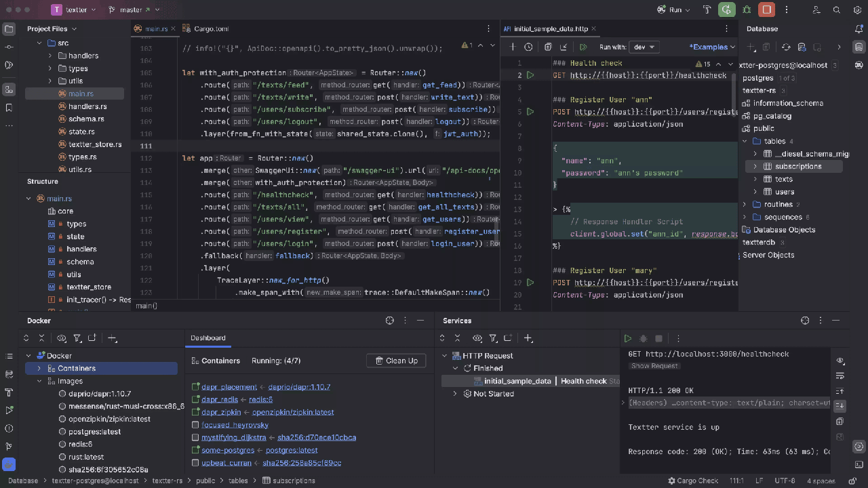Image resolution: width=868 pixels, height=488 pixels.
Task: Toggle the view options eye icon in Docker toolbar
Action: [x=61, y=338]
